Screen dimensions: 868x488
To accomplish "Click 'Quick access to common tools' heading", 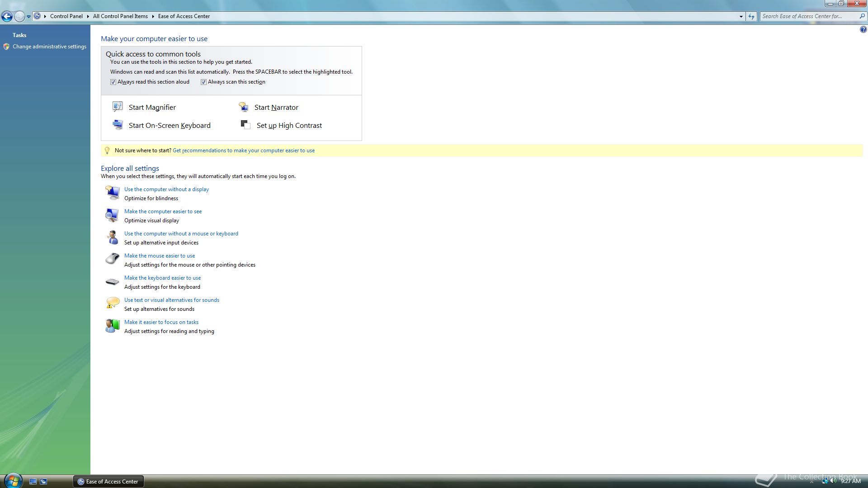I will pos(153,54).
